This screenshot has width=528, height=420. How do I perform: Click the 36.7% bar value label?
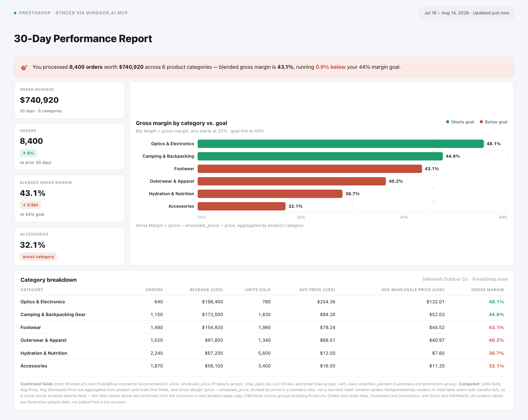[x=352, y=194]
